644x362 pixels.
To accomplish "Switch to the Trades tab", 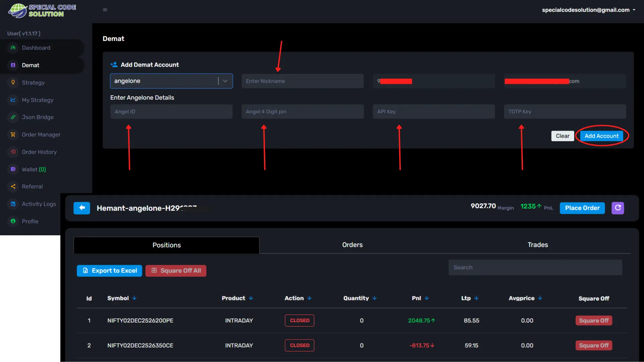I will [x=538, y=245].
